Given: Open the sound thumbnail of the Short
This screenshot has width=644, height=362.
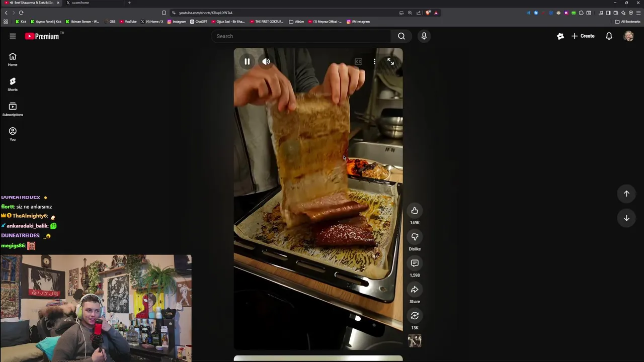Looking at the screenshot, I should (415, 341).
